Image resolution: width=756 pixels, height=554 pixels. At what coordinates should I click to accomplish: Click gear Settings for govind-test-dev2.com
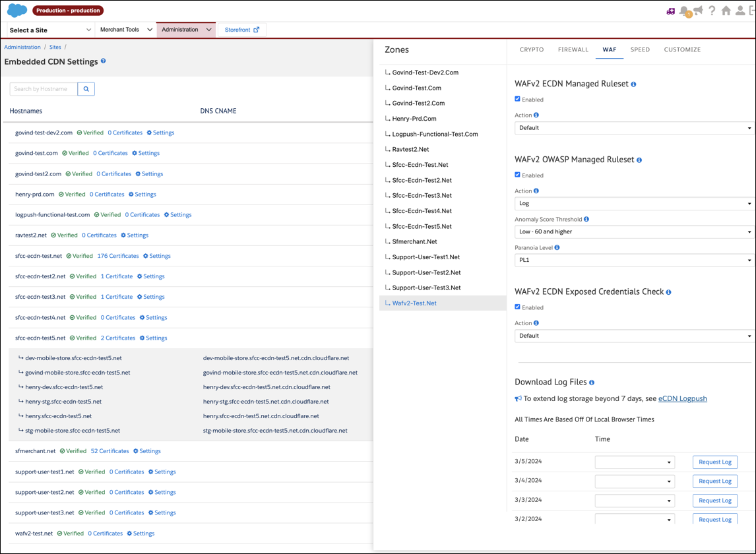click(160, 133)
